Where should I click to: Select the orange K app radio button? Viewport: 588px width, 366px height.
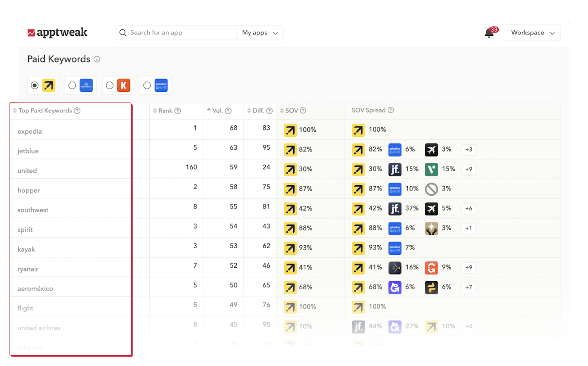[x=110, y=85]
